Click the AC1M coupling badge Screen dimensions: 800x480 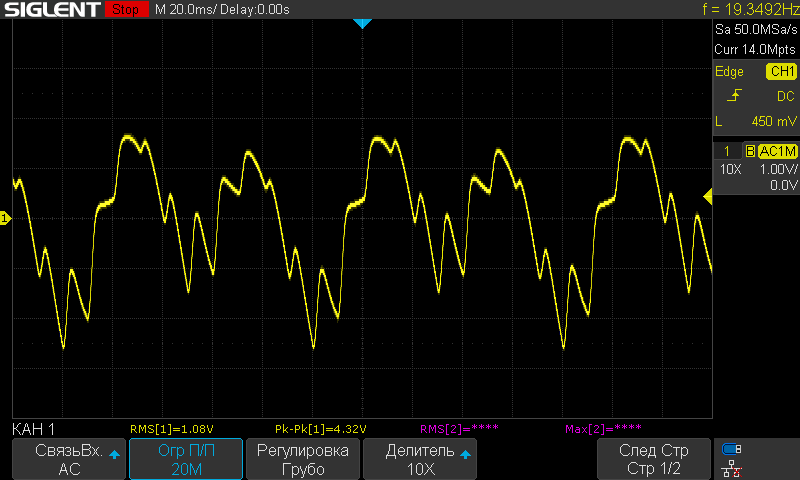point(777,151)
